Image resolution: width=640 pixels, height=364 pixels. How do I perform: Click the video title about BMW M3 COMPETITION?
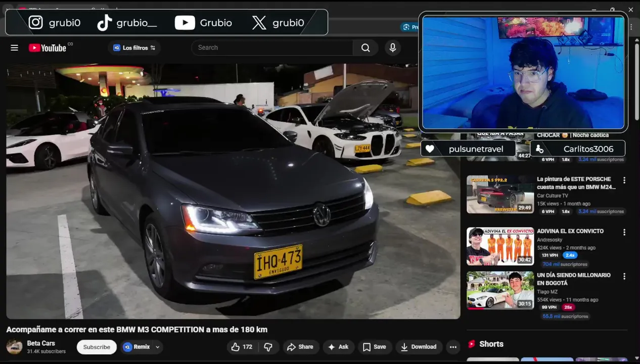tap(136, 330)
